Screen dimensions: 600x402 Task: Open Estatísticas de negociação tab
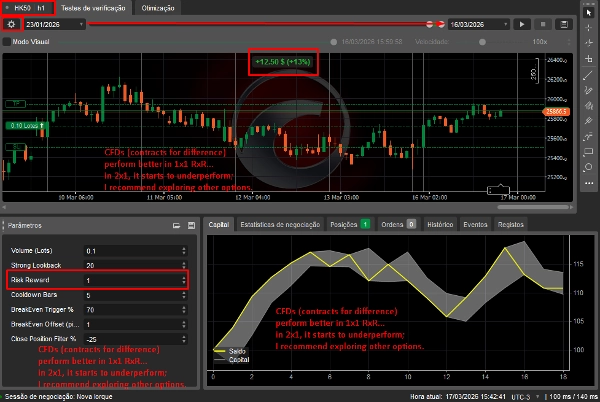pyautogui.click(x=279, y=225)
